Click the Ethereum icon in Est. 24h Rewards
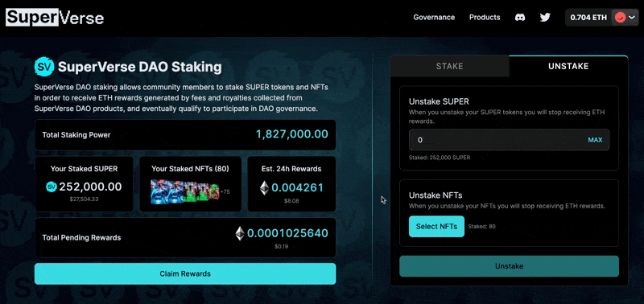Viewport: 644px width, 304px height. pos(265,188)
